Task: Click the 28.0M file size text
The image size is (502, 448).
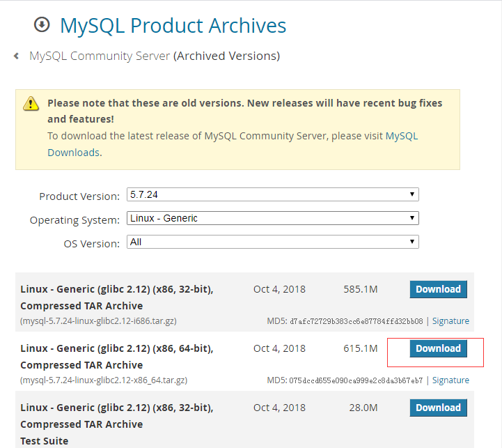Action: point(363,408)
